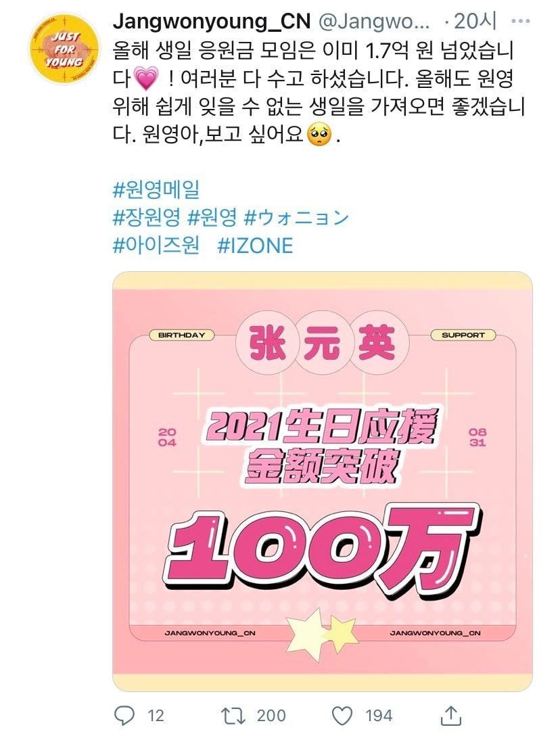Image resolution: width=560 pixels, height=734 pixels.
Task: Open the pink birthday support image
Action: (x=323, y=482)
